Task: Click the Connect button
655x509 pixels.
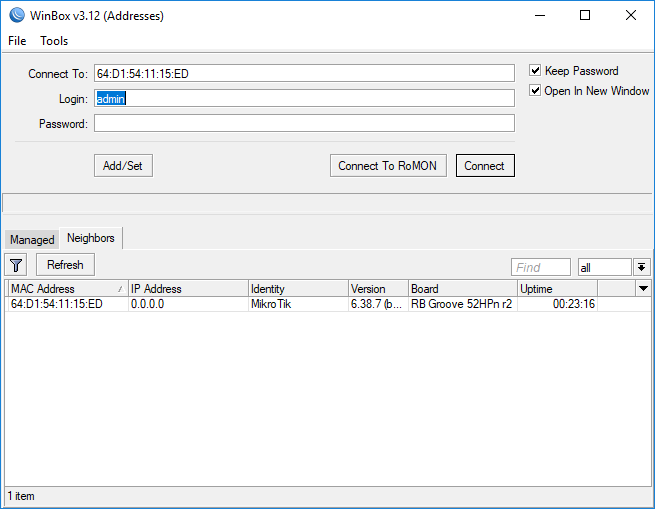Action: pyautogui.click(x=485, y=166)
